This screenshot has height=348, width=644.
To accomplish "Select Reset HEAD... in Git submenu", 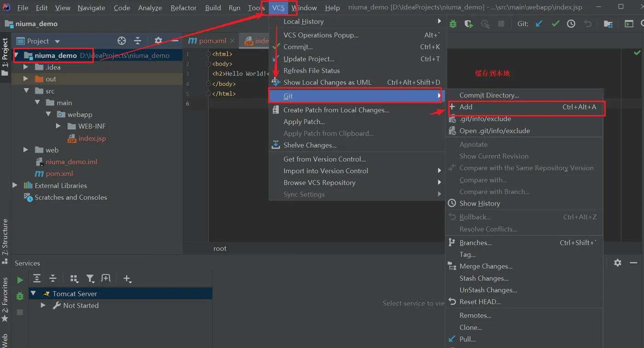I will pos(525,302).
